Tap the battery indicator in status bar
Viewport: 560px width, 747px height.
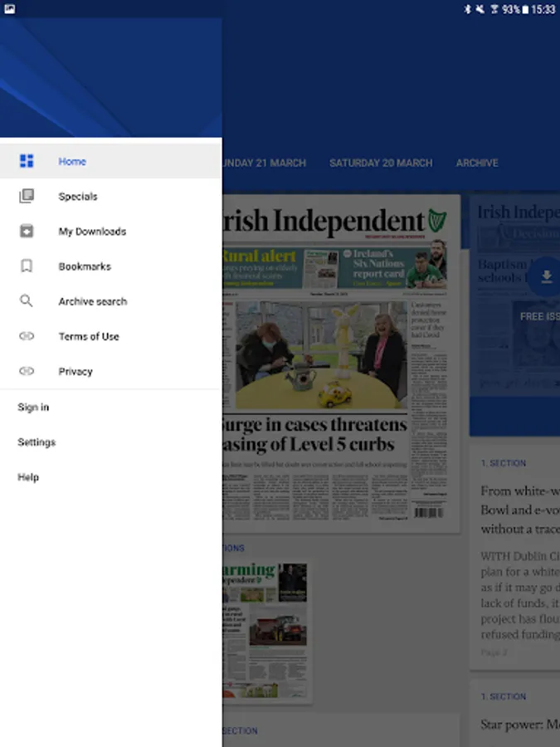pos(525,9)
